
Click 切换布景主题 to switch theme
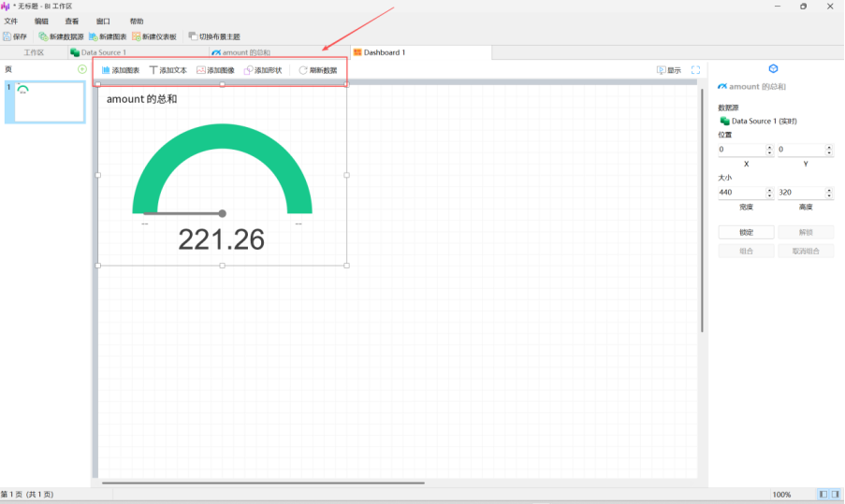[x=214, y=36]
